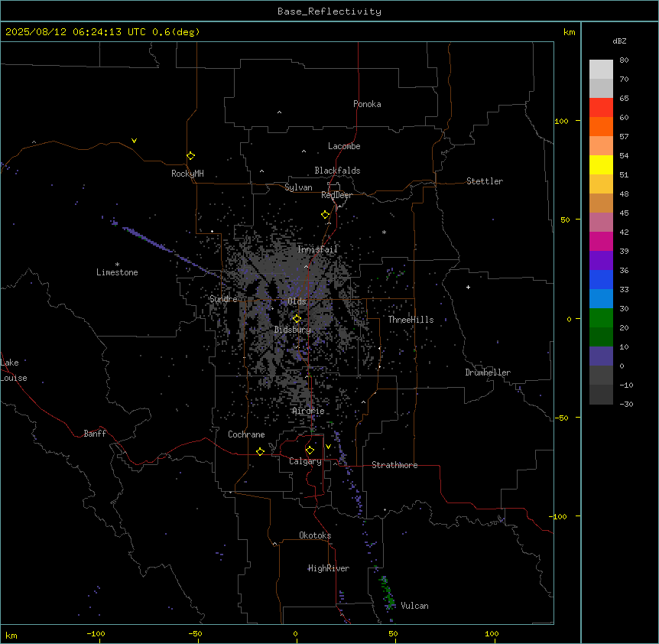Select the Olds label
This screenshot has height=644, width=659.
(297, 301)
